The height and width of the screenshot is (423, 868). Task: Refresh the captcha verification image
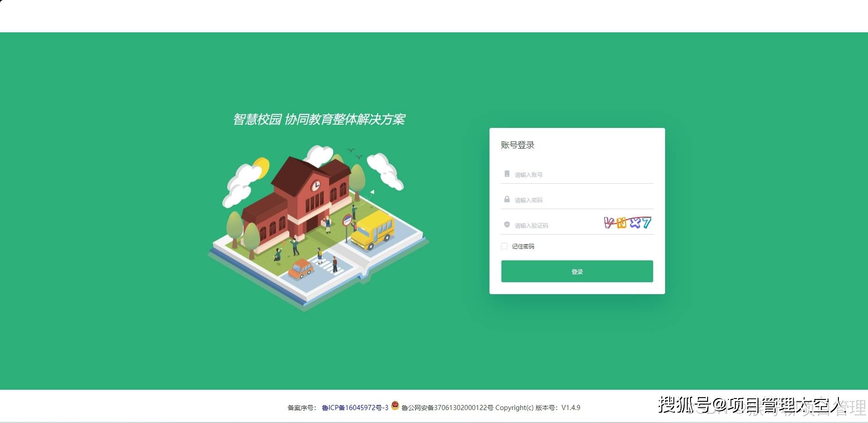click(628, 223)
